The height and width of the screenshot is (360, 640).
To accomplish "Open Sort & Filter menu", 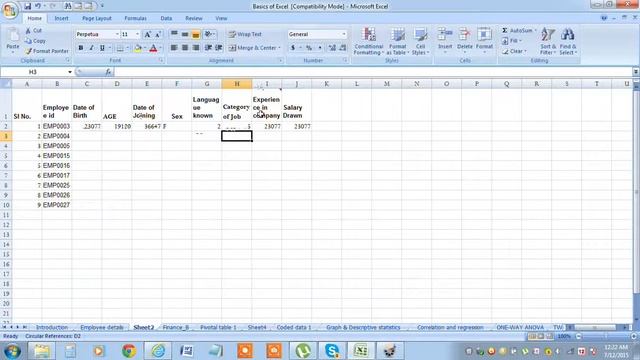I will [x=548, y=41].
